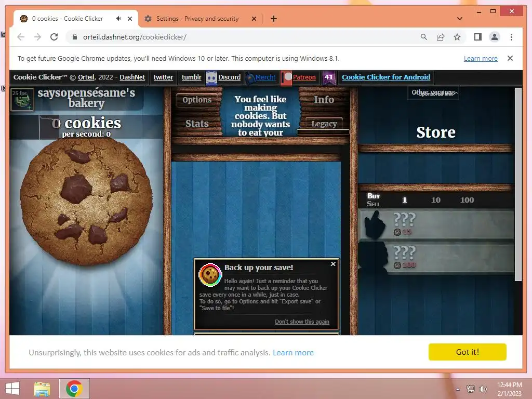Buy the cursor building costing 15
532x399 pixels.
click(x=436, y=224)
